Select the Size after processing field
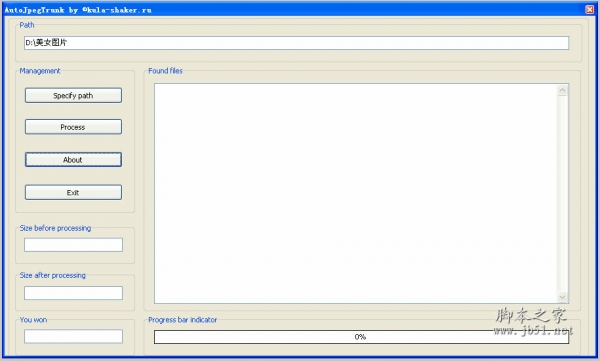The width and height of the screenshot is (600, 361). [x=73, y=293]
